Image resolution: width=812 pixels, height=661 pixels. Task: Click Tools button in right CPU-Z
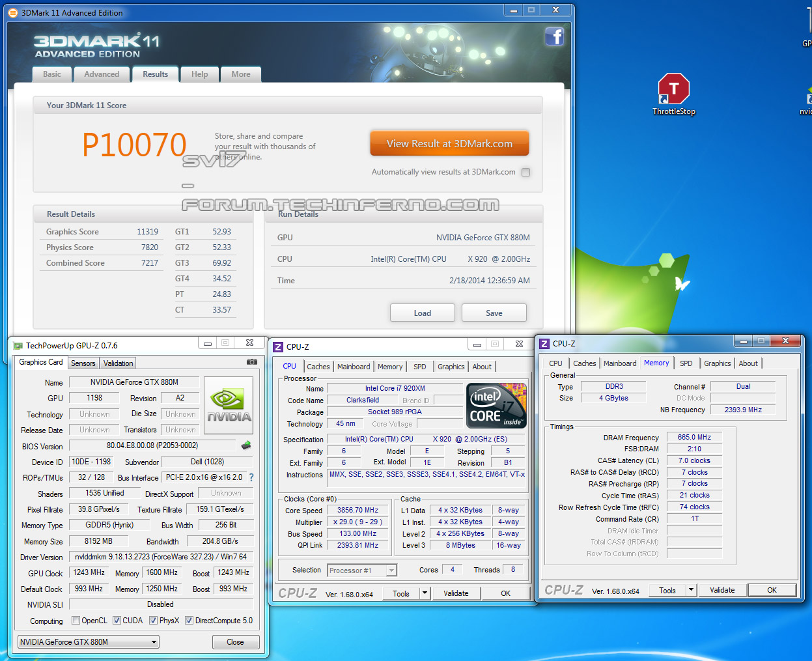tap(667, 590)
